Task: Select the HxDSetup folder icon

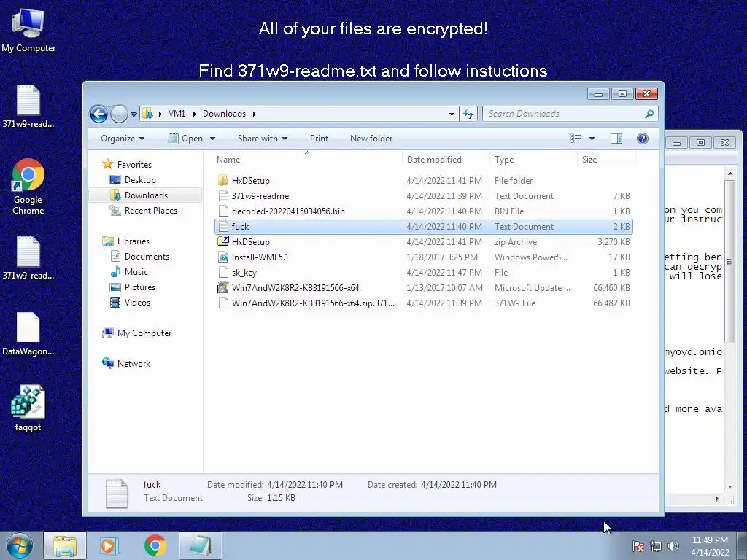Action: 223,181
